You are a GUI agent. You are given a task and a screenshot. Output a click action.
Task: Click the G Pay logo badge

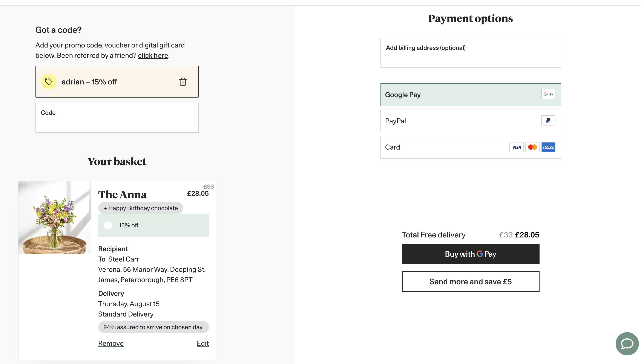(548, 94)
